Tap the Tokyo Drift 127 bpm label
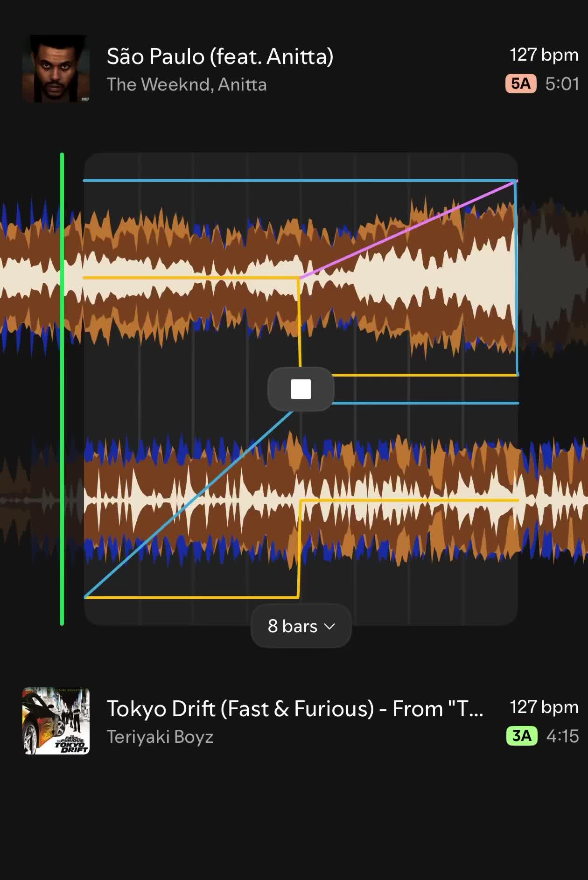 tap(544, 707)
